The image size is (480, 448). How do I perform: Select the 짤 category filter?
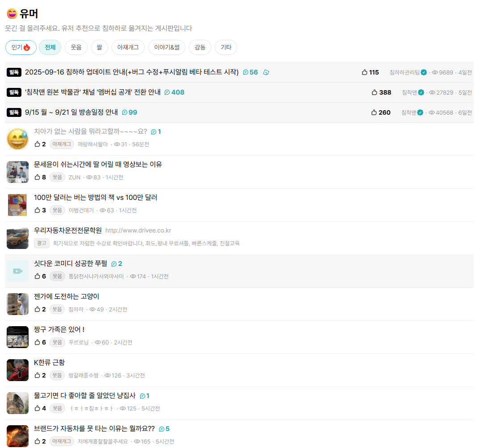point(100,47)
